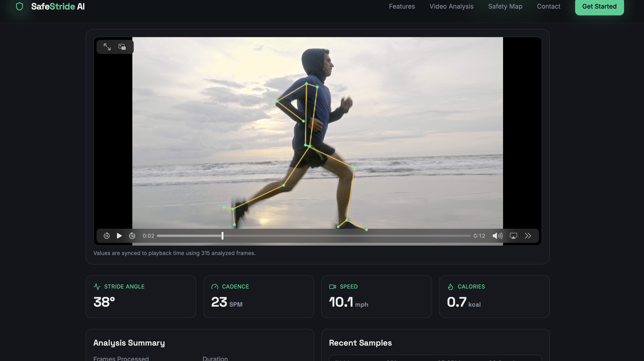Image resolution: width=644 pixels, height=361 pixels.
Task: Open the Safety Map nav link
Action: click(x=505, y=6)
